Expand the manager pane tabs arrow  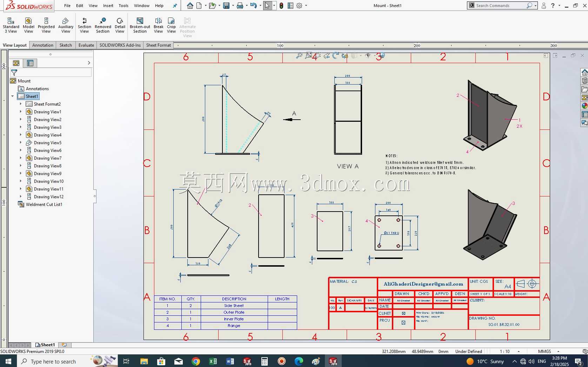(x=89, y=63)
